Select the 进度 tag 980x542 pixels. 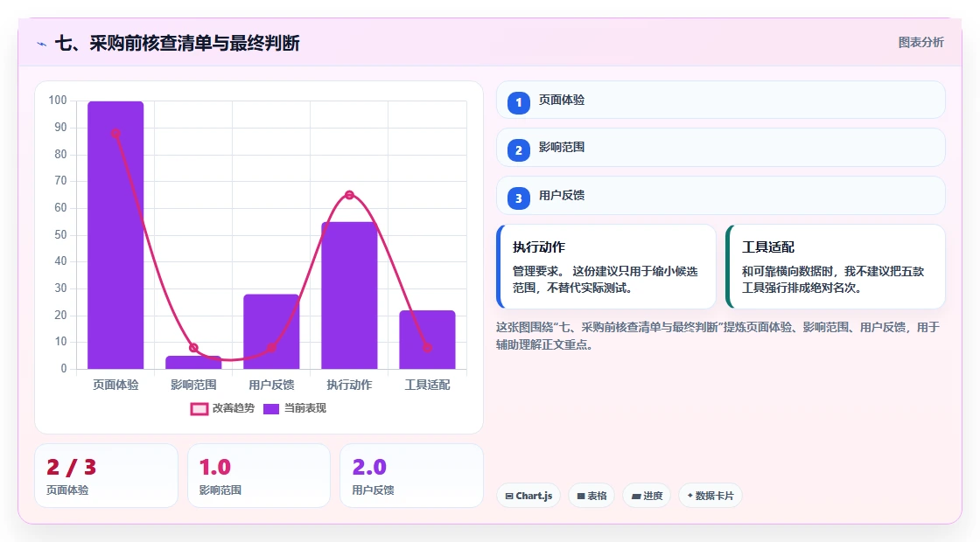point(647,496)
